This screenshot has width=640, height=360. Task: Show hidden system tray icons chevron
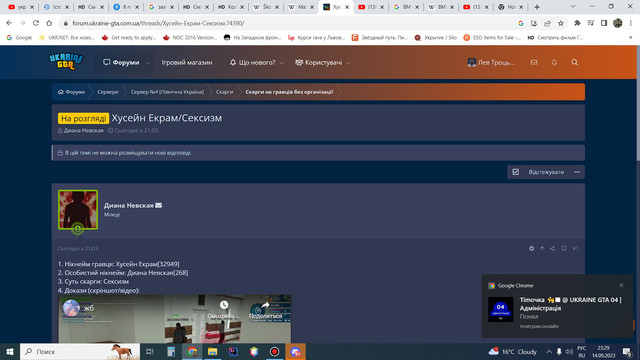[549, 351]
